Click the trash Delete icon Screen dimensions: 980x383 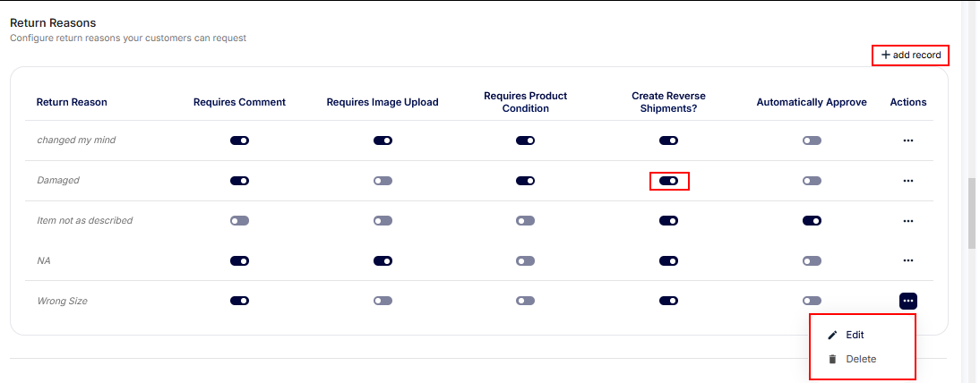pyautogui.click(x=833, y=359)
